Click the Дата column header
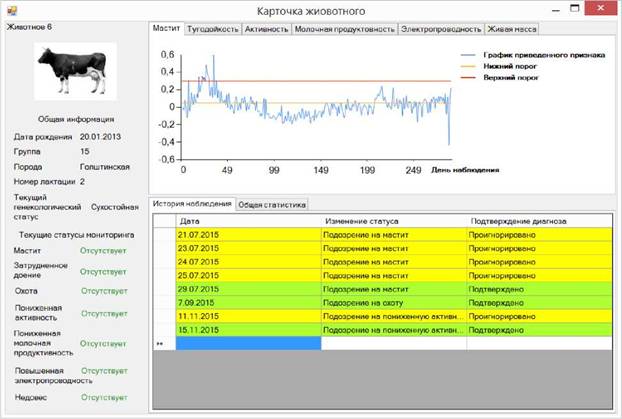 (248, 221)
